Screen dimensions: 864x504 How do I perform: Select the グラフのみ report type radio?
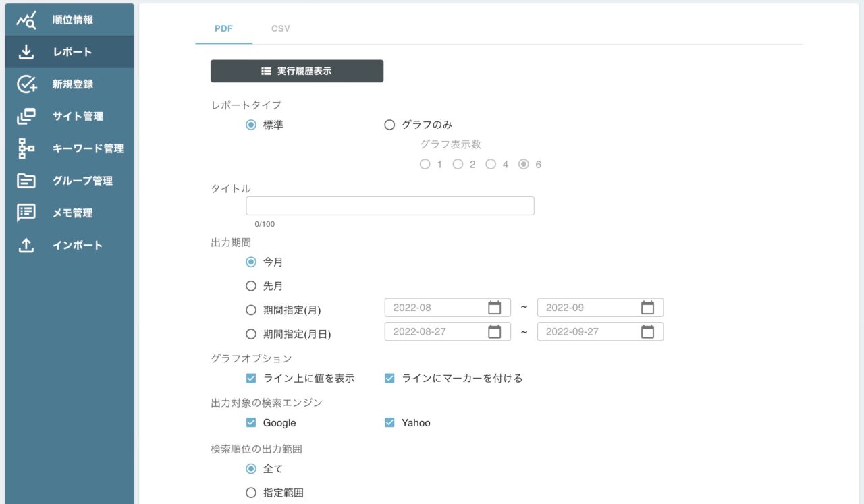coord(389,124)
